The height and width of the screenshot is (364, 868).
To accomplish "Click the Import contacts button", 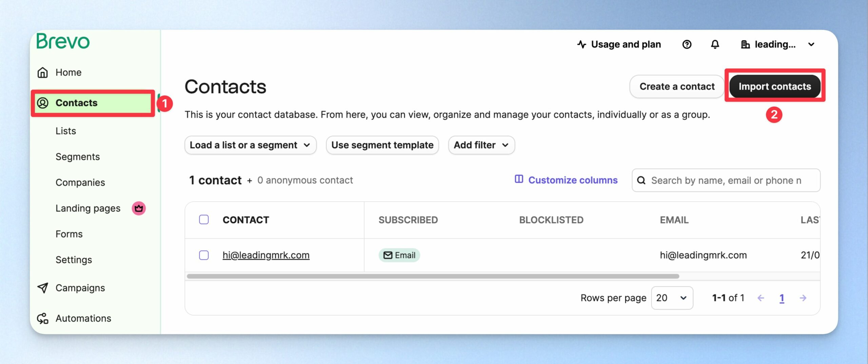I will [775, 86].
